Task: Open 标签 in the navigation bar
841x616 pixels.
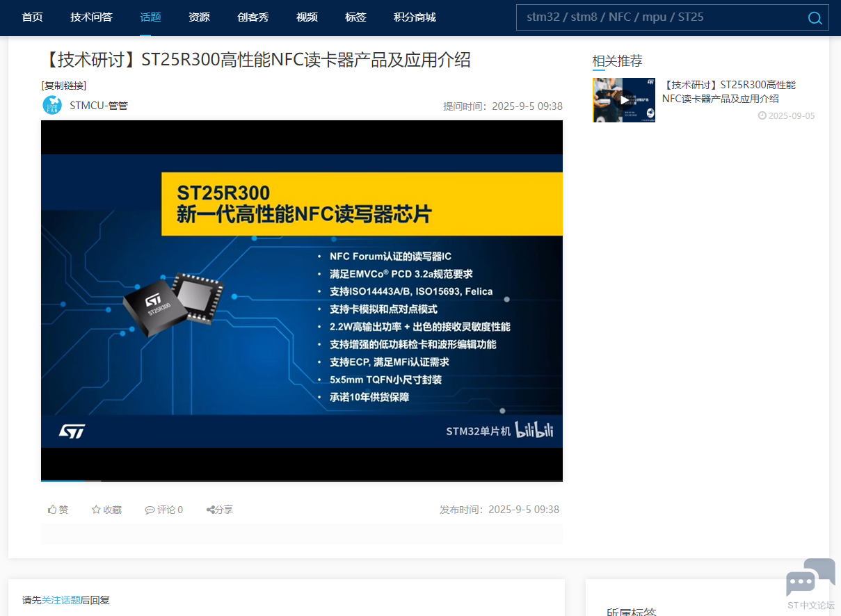Action: click(x=355, y=17)
